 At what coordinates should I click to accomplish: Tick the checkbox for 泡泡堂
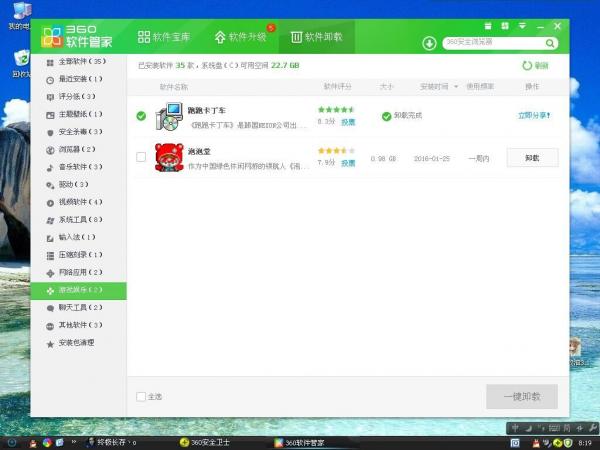pyautogui.click(x=141, y=157)
